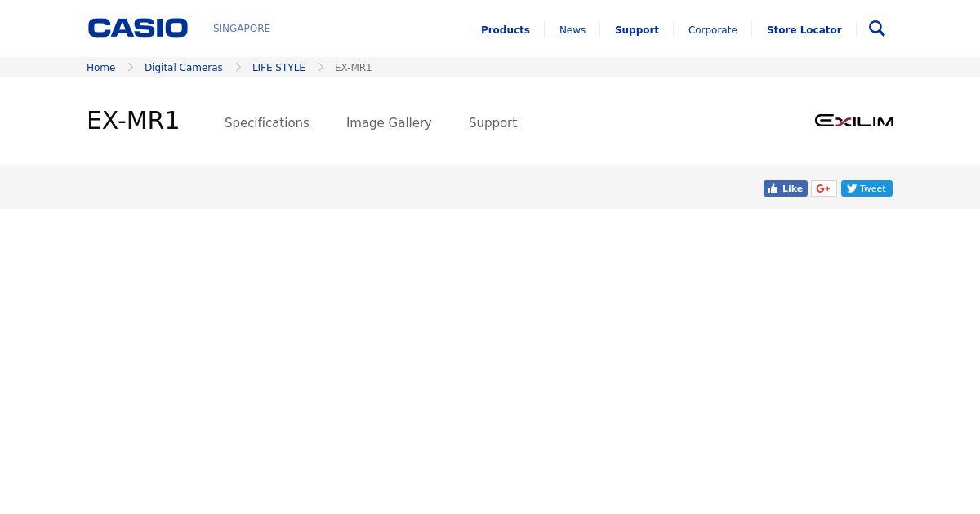The height and width of the screenshot is (514, 980).
Task: Select EX-MR1 breadcrumb text
Action: point(354,68)
